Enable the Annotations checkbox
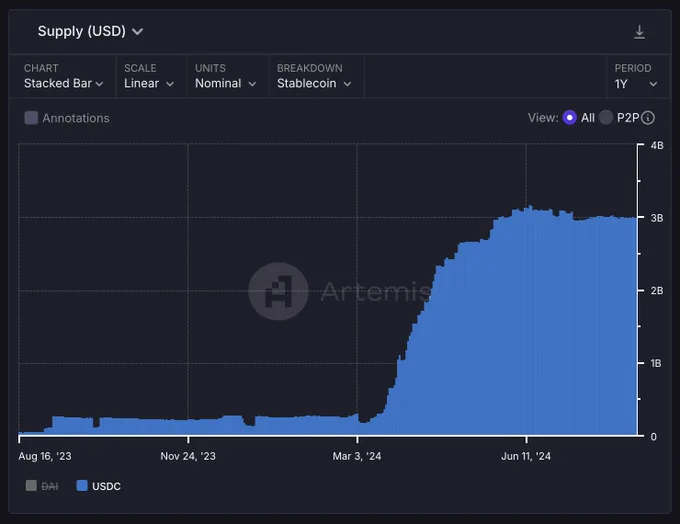 31,118
